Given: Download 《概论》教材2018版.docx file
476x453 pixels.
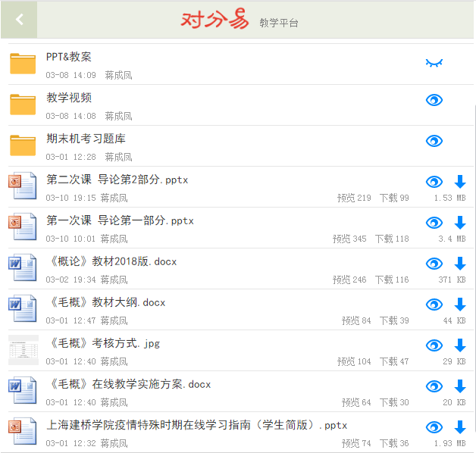Looking at the screenshot, I should pos(459,264).
